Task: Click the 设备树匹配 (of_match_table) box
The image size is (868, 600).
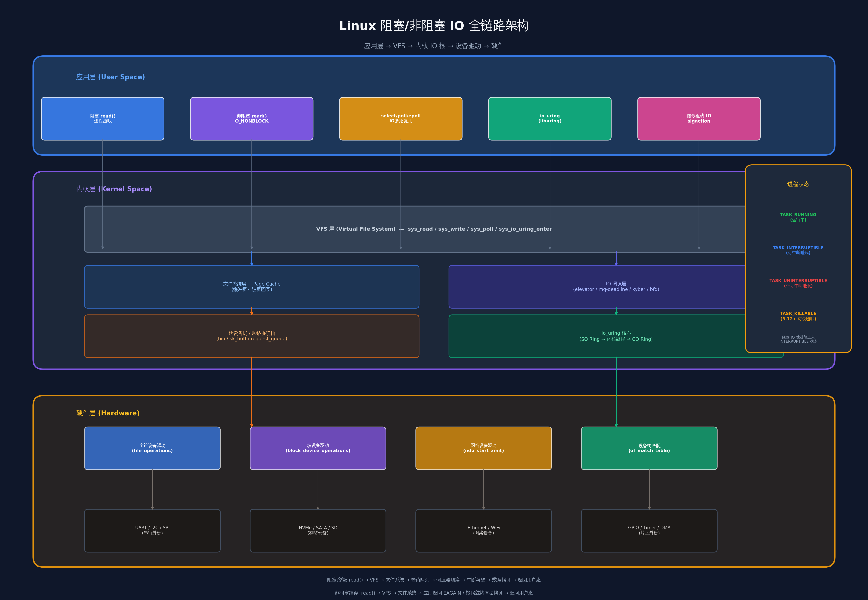Action: point(649,448)
